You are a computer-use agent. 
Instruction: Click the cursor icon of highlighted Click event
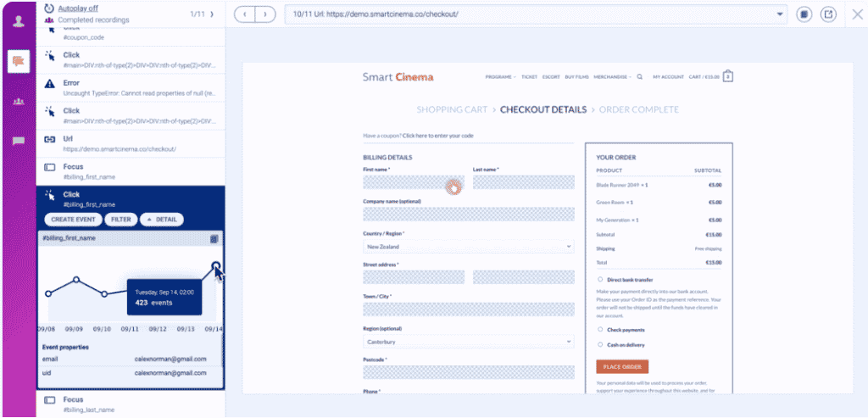click(50, 195)
